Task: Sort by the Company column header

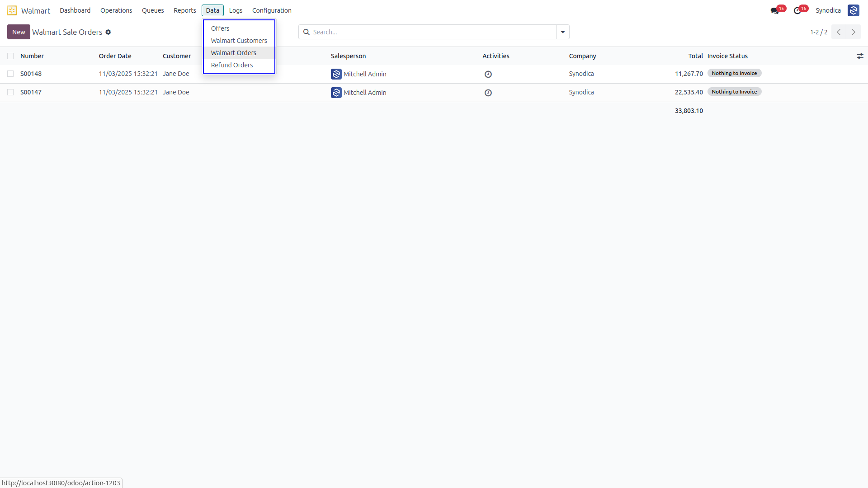Action: [x=583, y=56]
